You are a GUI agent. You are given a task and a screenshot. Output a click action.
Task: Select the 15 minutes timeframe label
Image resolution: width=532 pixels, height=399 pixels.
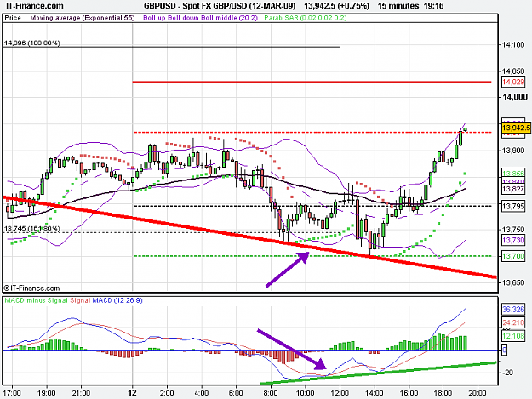click(398, 6)
